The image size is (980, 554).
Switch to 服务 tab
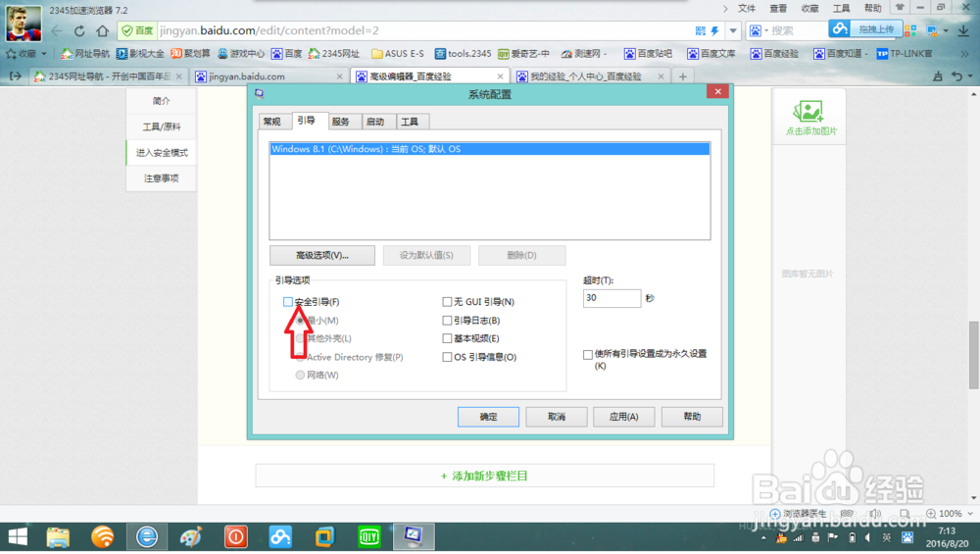[x=341, y=122]
